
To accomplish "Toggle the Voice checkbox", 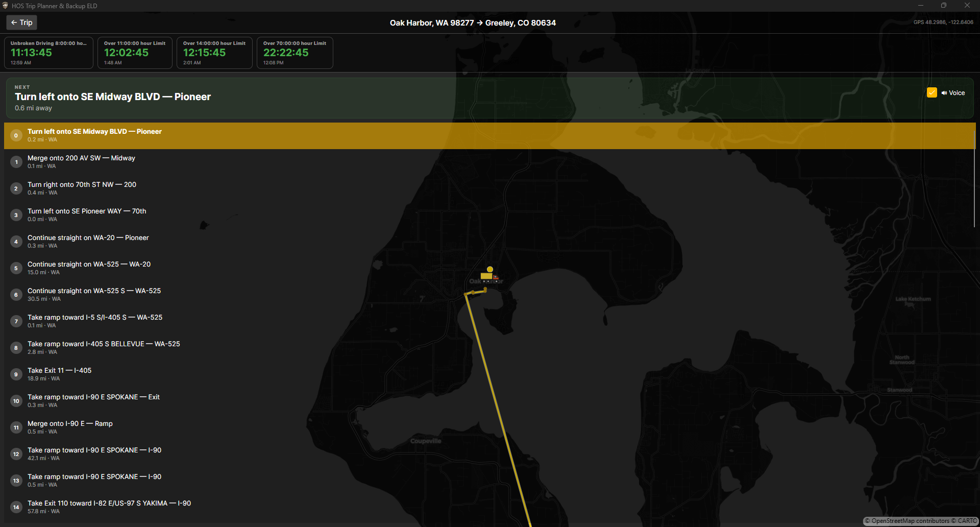I will coord(932,93).
